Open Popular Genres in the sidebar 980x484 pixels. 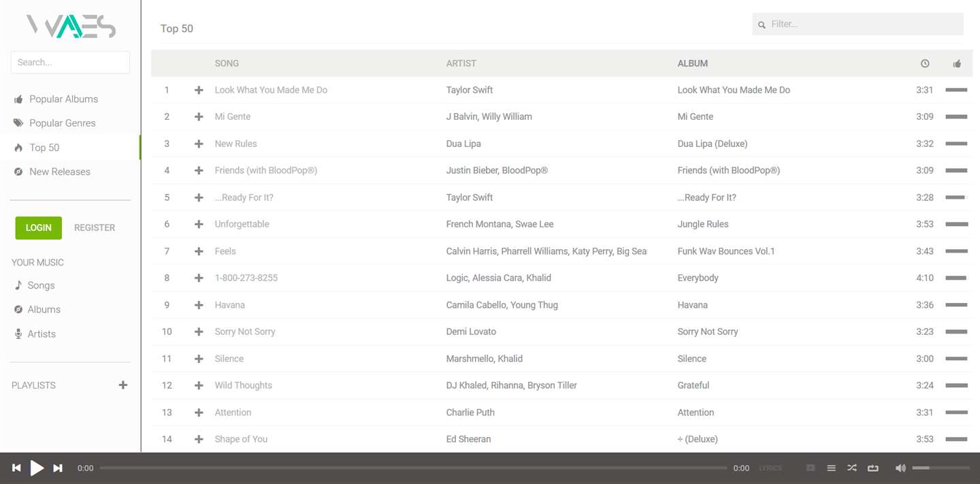pos(62,123)
